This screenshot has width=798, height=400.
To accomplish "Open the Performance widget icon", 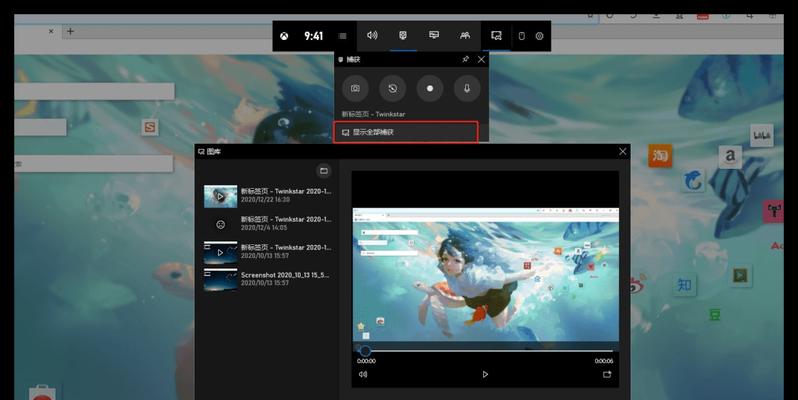I will pyautogui.click(x=434, y=35).
